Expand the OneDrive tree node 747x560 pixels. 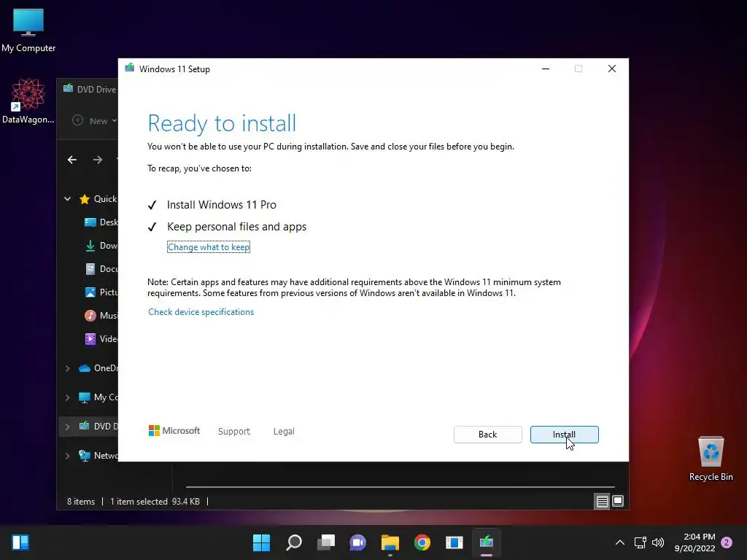[68, 368]
